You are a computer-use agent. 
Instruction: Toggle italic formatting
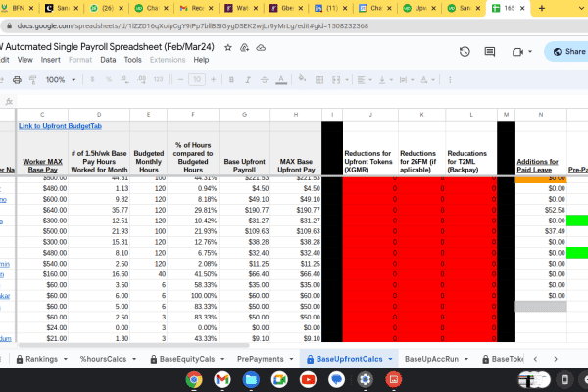click(x=248, y=80)
